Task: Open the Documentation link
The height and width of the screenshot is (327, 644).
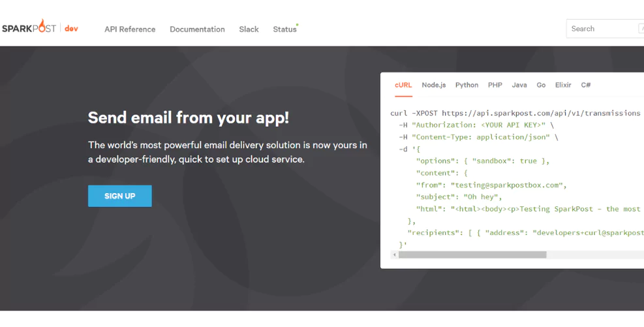Action: point(197,29)
